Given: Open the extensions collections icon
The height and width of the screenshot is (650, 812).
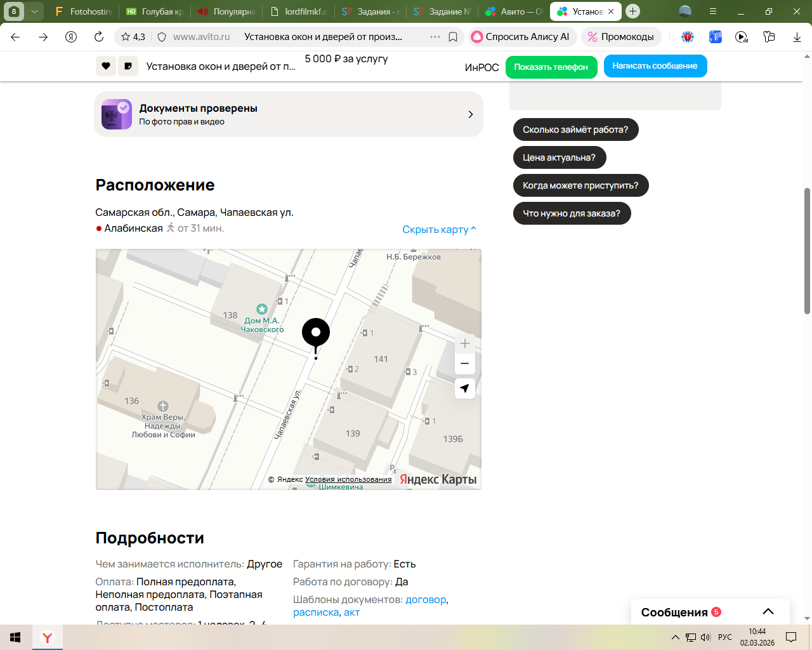Looking at the screenshot, I should [x=769, y=37].
